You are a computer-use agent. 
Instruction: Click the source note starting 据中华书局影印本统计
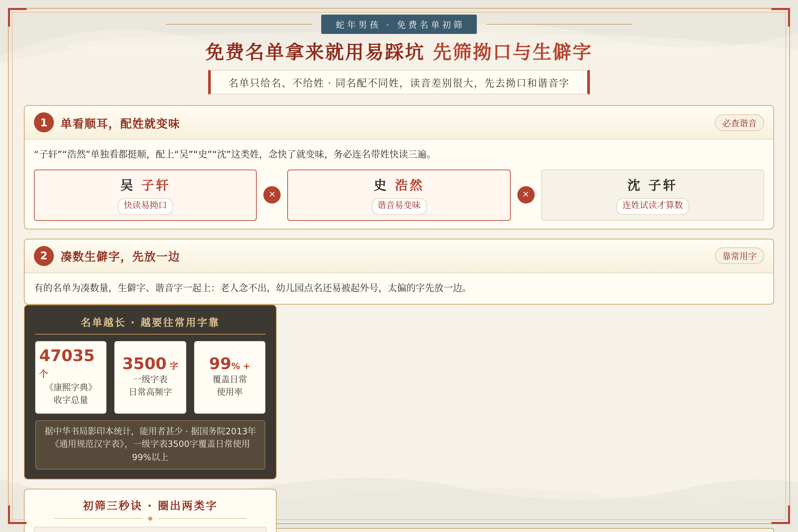point(150,445)
